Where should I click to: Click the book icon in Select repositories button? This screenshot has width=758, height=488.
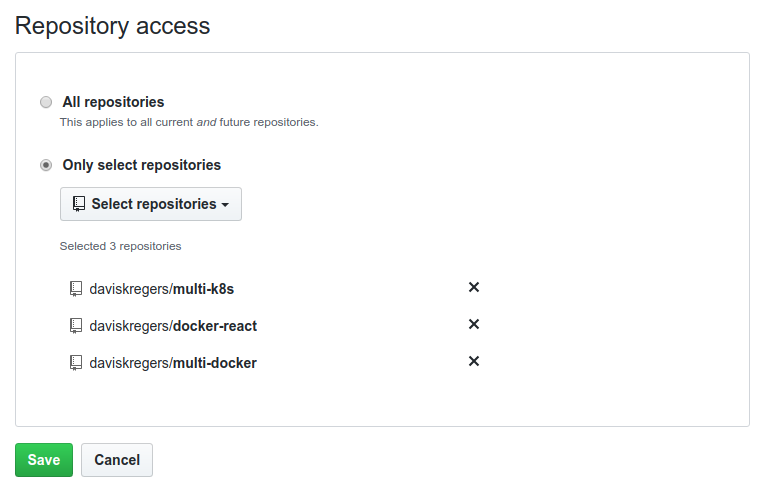click(79, 204)
